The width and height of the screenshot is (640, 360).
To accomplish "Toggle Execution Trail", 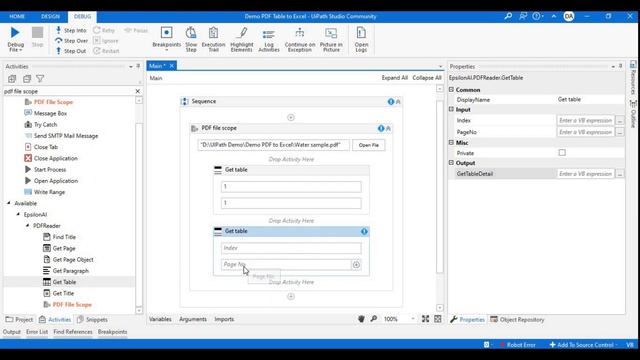I will pyautogui.click(x=213, y=39).
